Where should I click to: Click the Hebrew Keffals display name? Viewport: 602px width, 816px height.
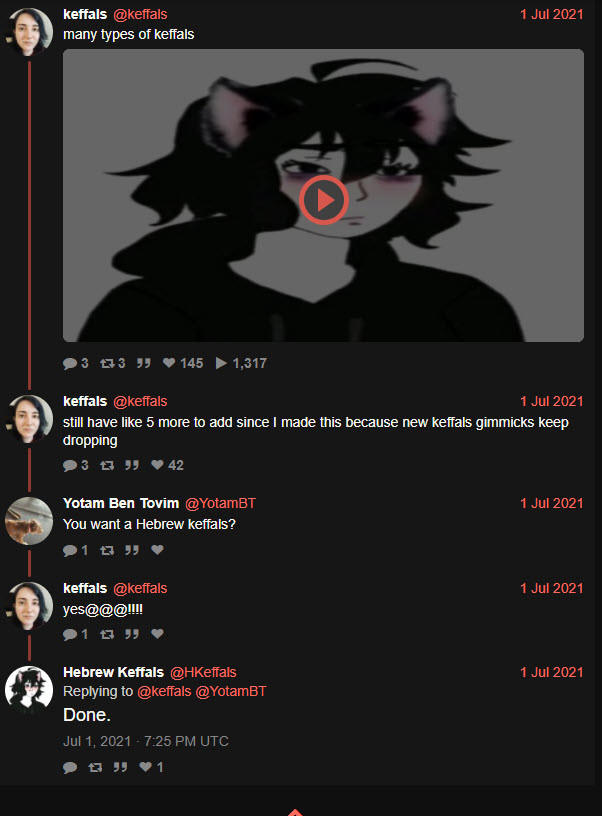[x=113, y=672]
